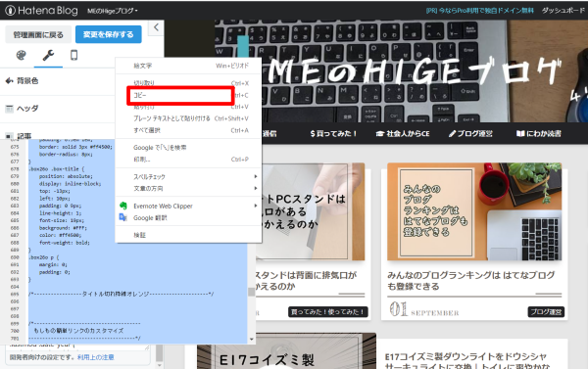This screenshot has width=588, height=369.
Task: Click the 背景色 paint bucket icon
Action: click(x=10, y=80)
